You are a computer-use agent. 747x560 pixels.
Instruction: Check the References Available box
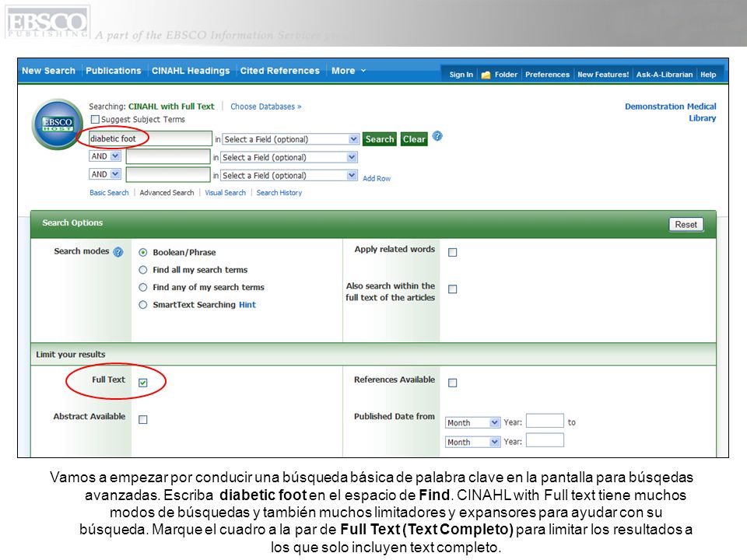453,383
